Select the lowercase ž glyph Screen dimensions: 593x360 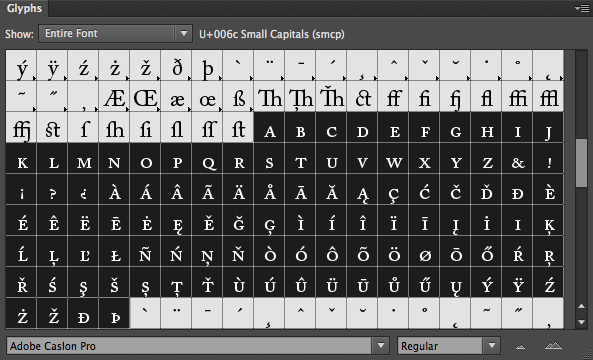pyautogui.click(x=145, y=65)
